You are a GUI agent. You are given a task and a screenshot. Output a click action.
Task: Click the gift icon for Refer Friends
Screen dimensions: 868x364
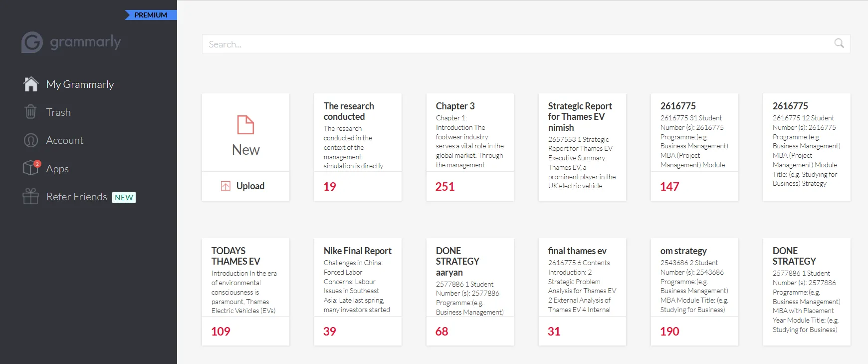[31, 196]
